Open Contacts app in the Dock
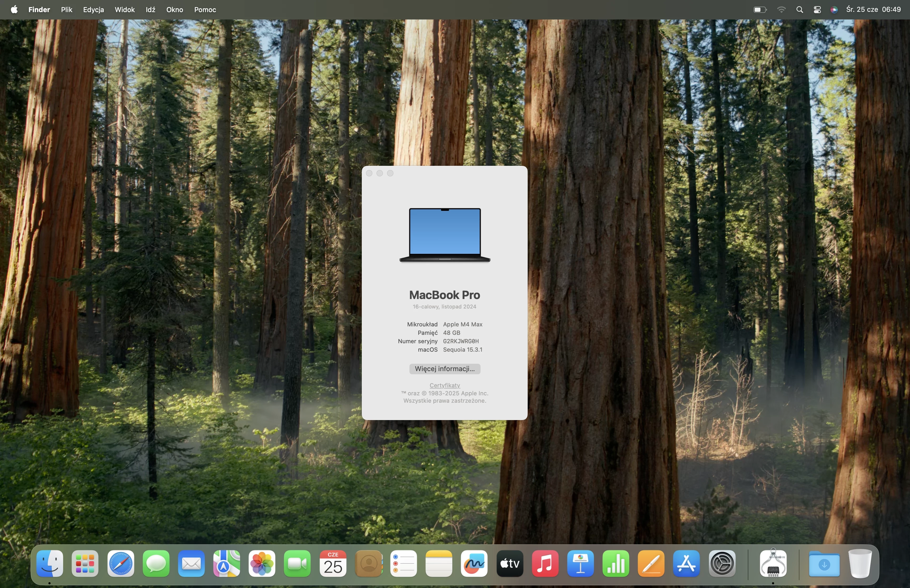Viewport: 910px width, 588px height. pyautogui.click(x=369, y=564)
